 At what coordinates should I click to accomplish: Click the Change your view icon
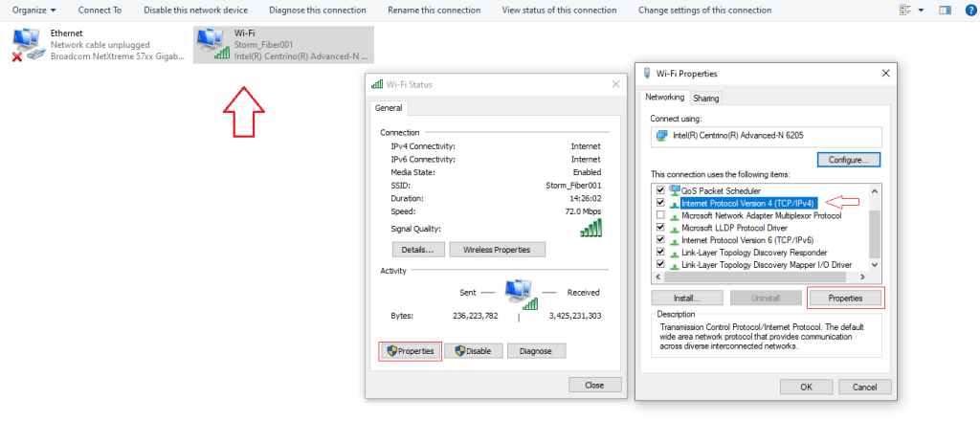pos(904,10)
